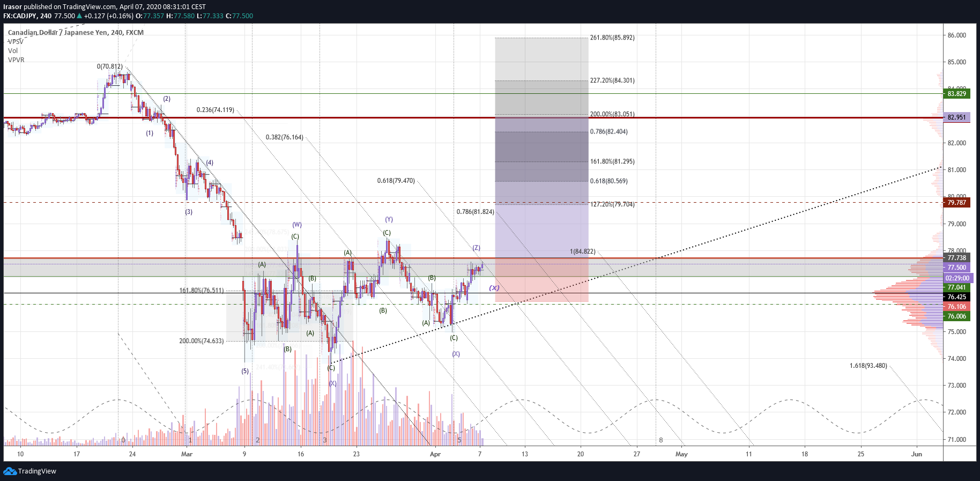Image resolution: width=980 pixels, height=481 pixels.
Task: Click the 02:29:00 bar countdown label
Action: (x=957, y=278)
